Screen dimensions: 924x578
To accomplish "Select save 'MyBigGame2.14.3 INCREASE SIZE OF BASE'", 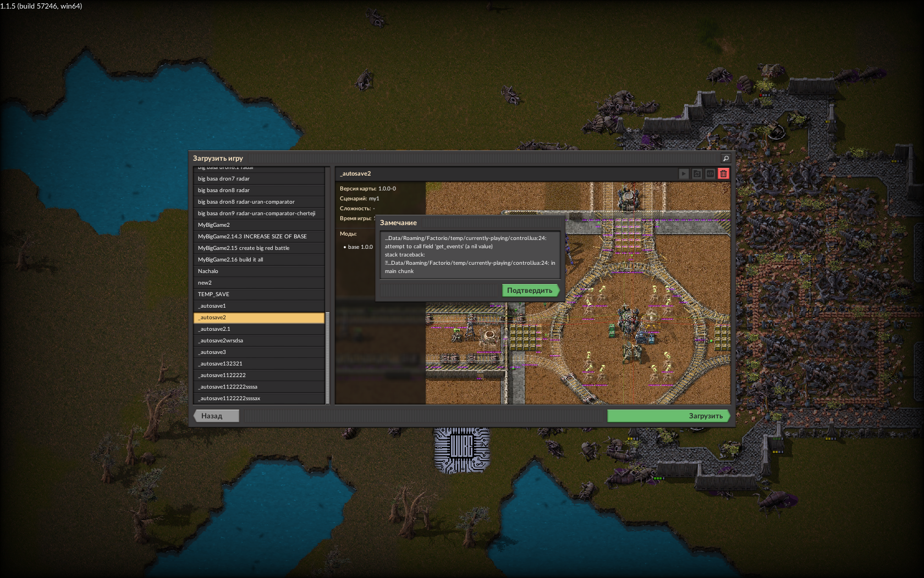I will coord(259,237).
